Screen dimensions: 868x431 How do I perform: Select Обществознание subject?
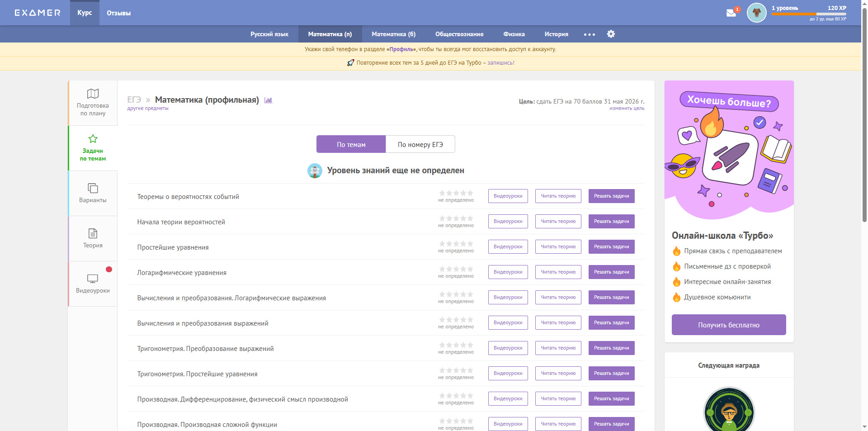click(459, 34)
